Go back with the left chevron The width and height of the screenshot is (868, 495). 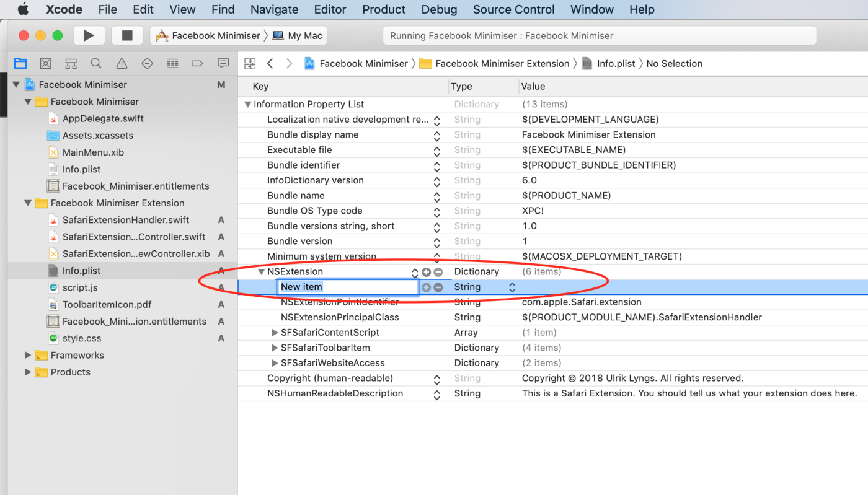click(270, 63)
